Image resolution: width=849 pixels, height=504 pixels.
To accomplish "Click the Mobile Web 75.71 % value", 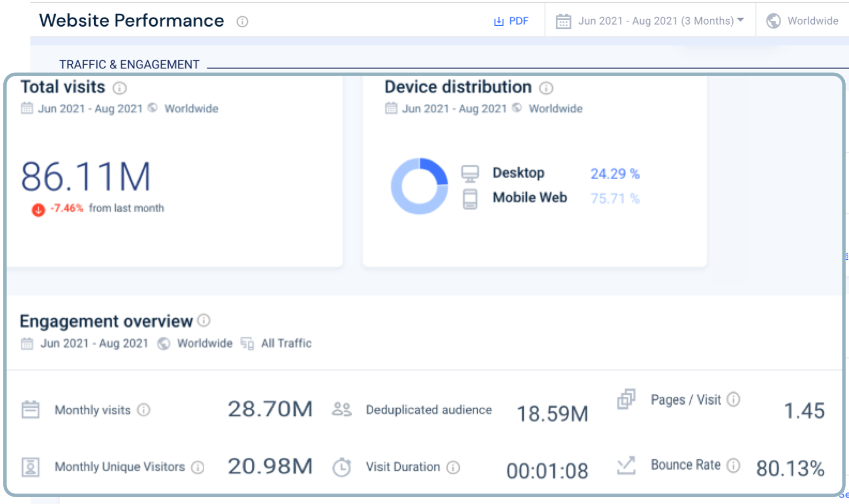I will tap(615, 198).
